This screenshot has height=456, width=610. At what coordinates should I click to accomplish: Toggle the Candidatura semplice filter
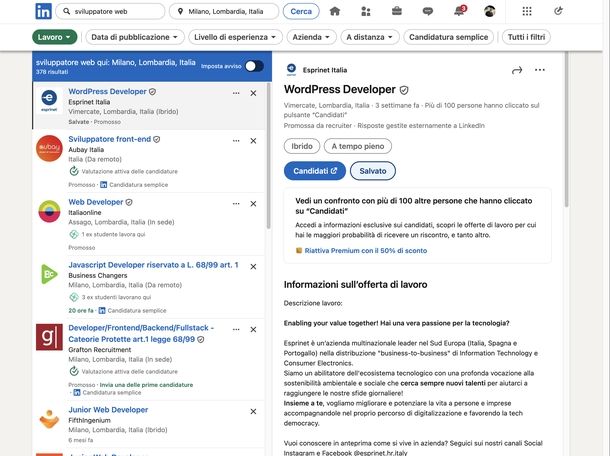pyautogui.click(x=449, y=37)
